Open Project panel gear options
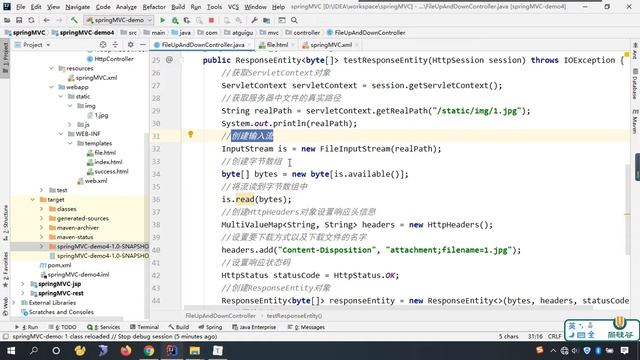Screen dimensions: 640x360 click(x=131, y=44)
